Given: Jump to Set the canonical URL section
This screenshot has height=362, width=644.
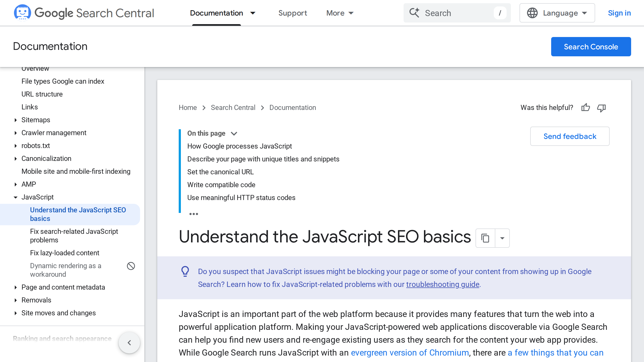Looking at the screenshot, I should coord(220,172).
